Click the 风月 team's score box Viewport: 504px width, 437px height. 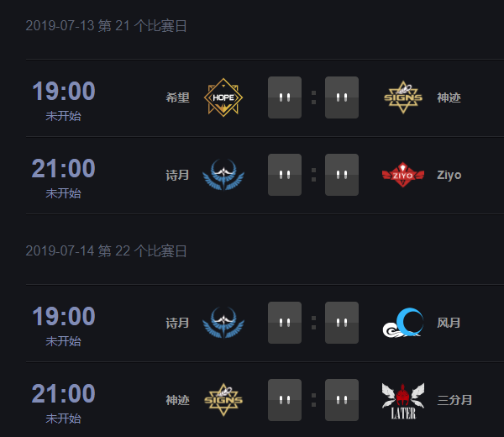(342, 323)
